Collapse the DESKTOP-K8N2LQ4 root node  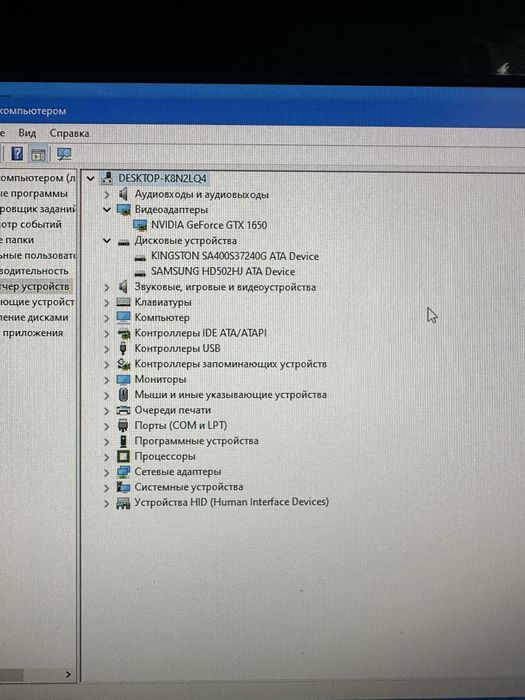(x=91, y=179)
